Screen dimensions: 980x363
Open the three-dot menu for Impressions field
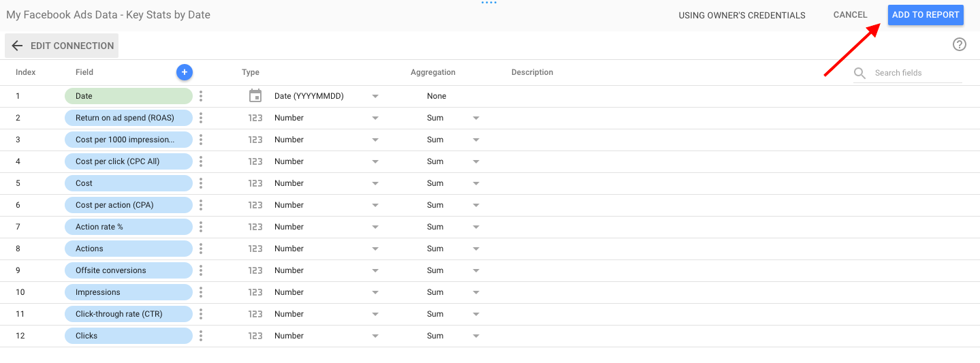tap(201, 292)
